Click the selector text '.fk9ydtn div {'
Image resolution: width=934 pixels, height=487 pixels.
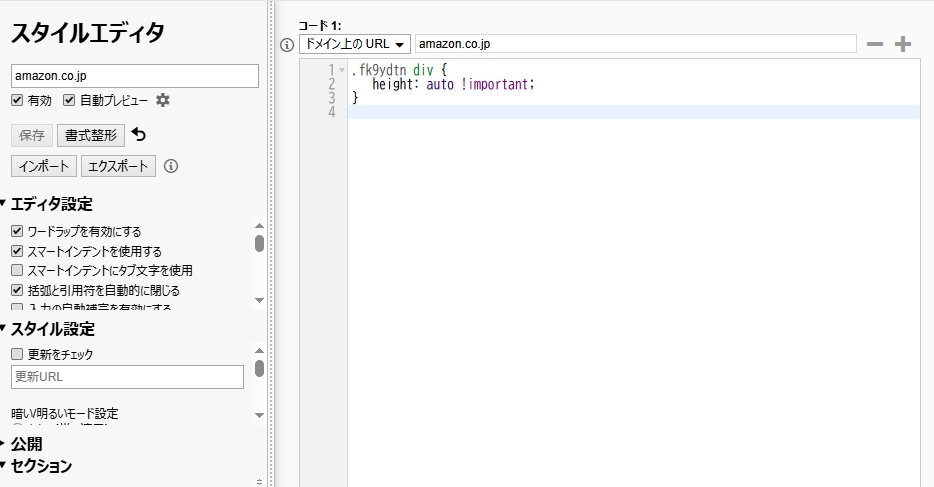pos(398,70)
